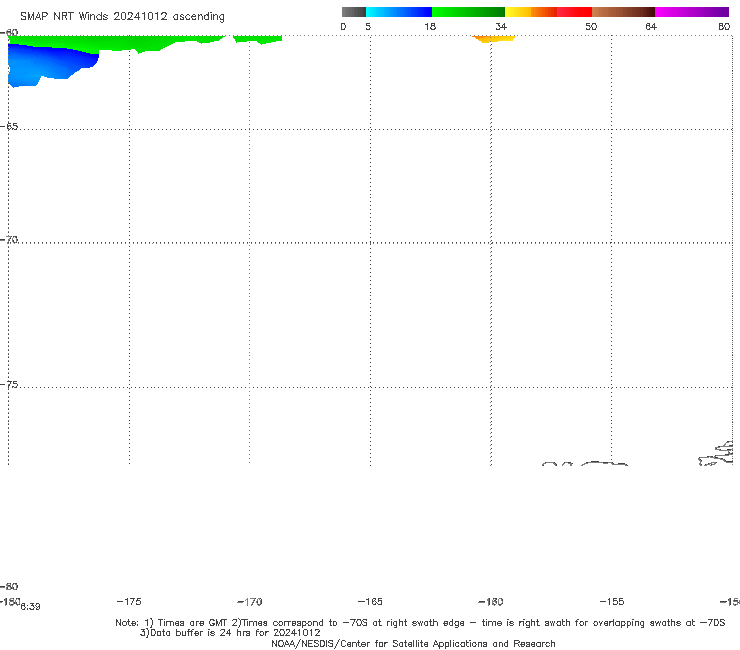This screenshot has width=740, height=650.
Task: Click the longitude label '-165'
Action: tap(370, 601)
